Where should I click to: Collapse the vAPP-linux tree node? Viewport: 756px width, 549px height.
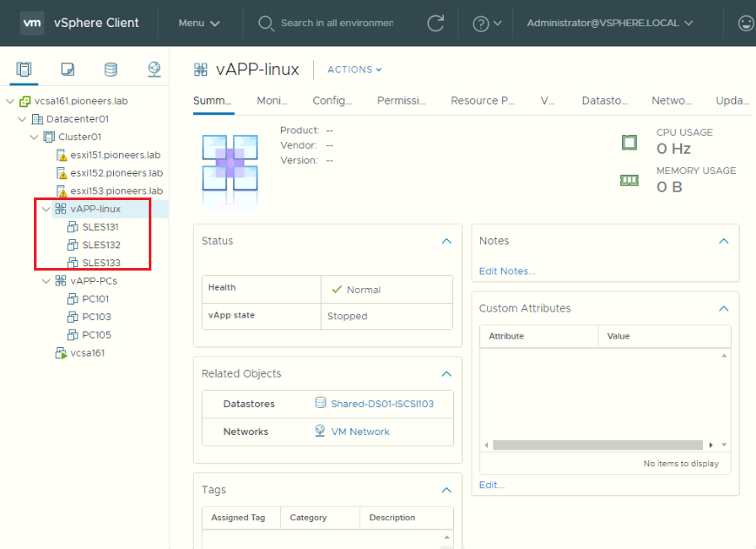point(46,209)
